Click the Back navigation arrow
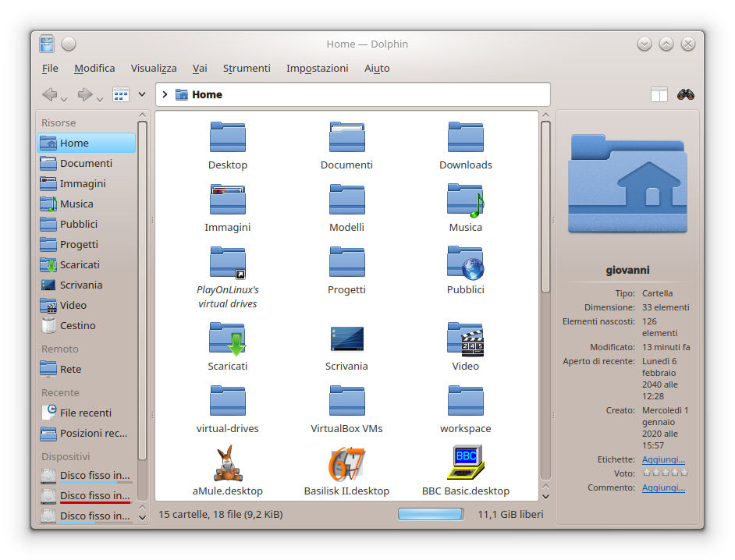The width and height of the screenshot is (735, 560). [x=49, y=94]
